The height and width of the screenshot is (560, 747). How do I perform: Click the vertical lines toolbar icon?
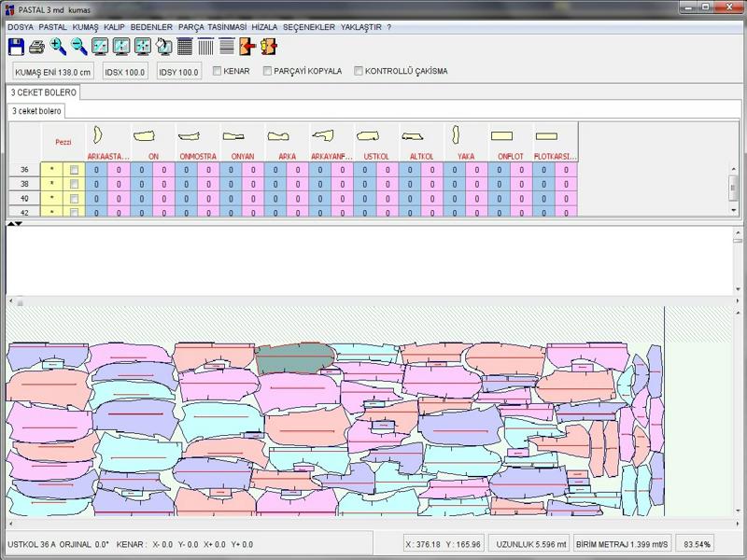coord(205,47)
